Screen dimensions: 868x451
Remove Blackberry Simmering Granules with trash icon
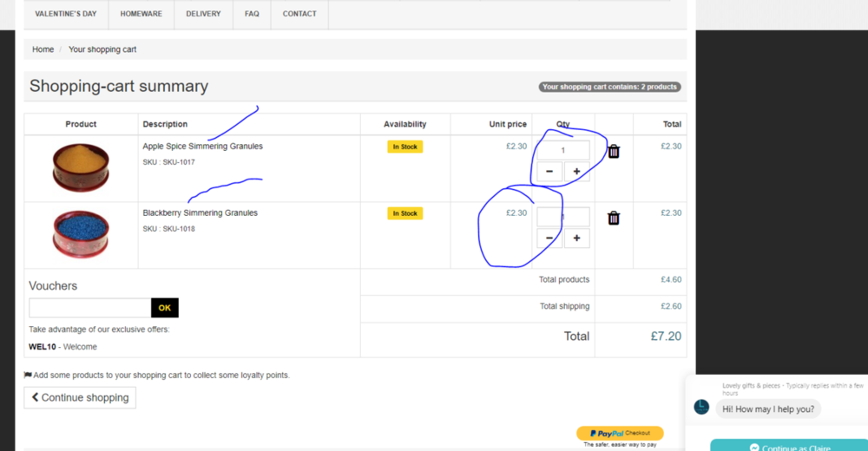click(x=614, y=219)
